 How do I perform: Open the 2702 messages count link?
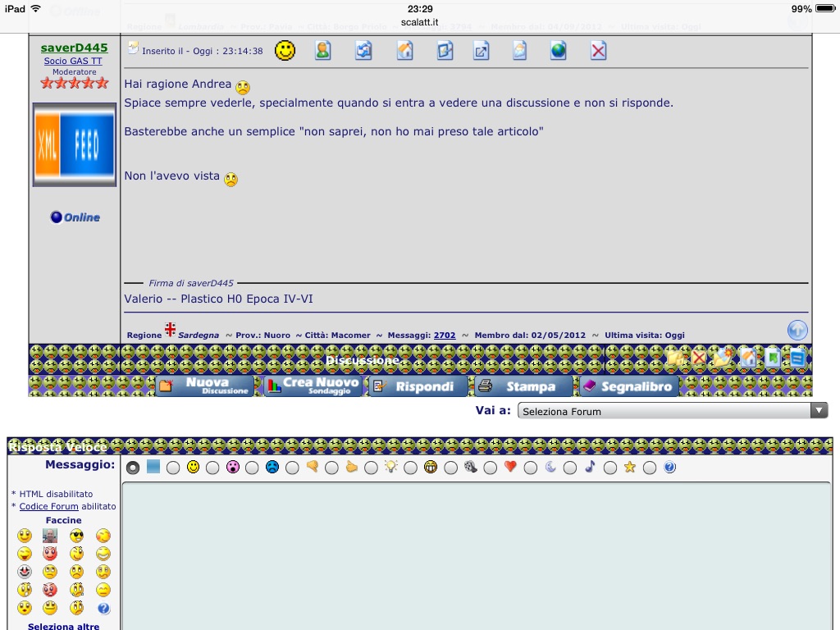(445, 335)
